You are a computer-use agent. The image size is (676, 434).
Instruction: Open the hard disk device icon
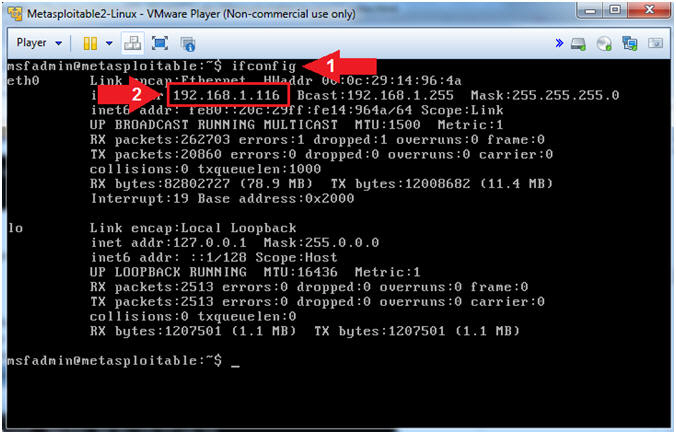578,43
